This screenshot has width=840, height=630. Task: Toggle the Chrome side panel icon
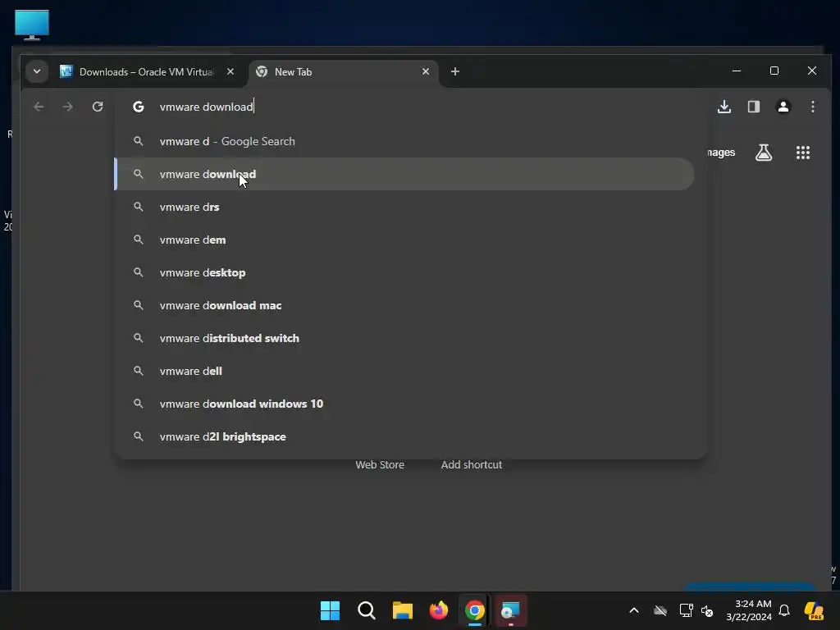pyautogui.click(x=754, y=107)
